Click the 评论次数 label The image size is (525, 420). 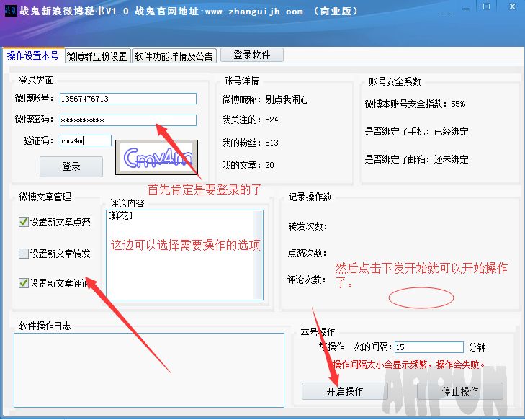[x=306, y=280]
